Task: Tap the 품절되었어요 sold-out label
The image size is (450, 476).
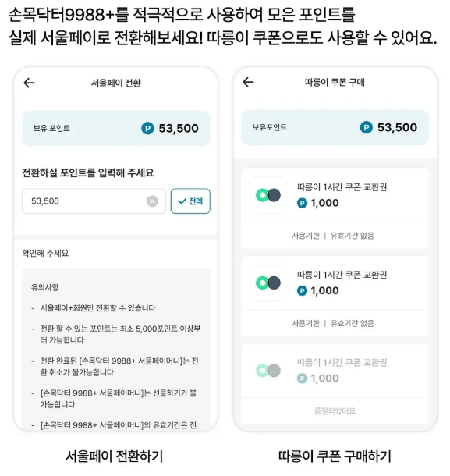Action: point(335,411)
